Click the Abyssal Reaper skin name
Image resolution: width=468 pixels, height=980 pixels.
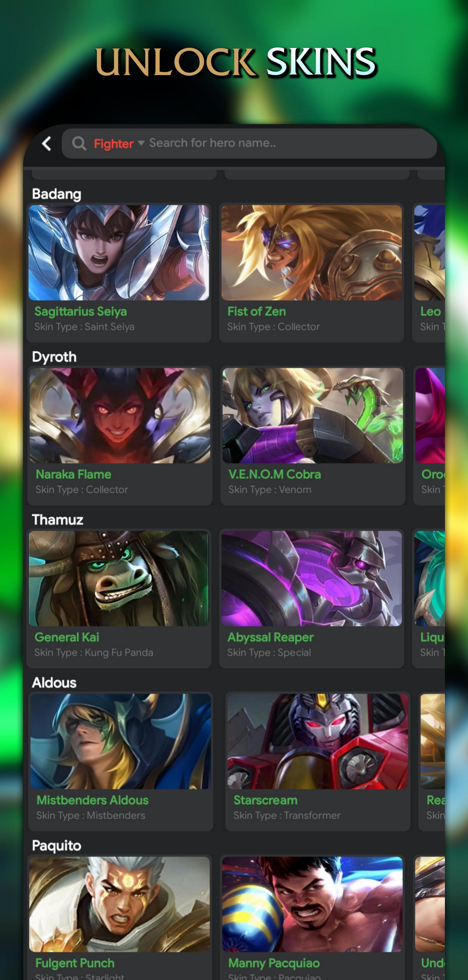(x=270, y=637)
